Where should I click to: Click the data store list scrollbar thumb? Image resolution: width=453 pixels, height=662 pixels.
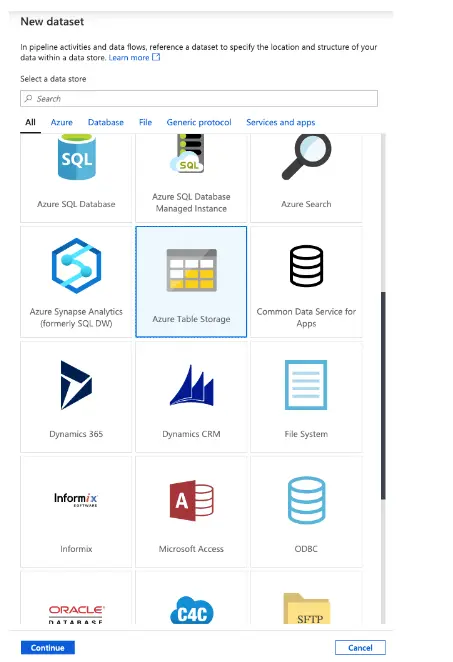click(x=383, y=395)
